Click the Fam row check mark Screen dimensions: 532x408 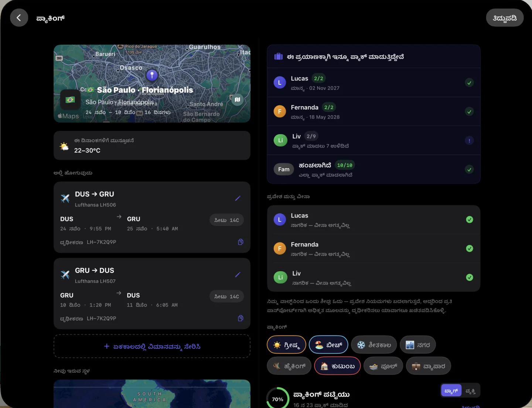click(x=469, y=169)
